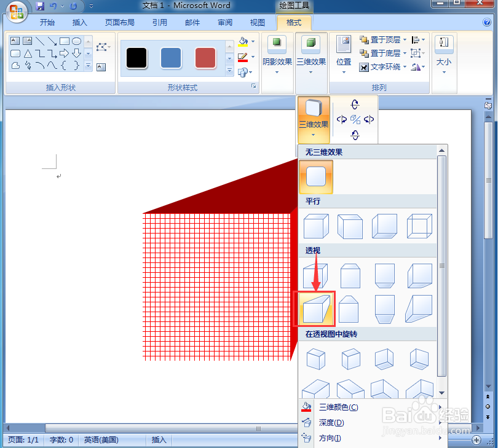Apply the highlighted perspective 3D style
The height and width of the screenshot is (448, 498).
pyautogui.click(x=315, y=309)
